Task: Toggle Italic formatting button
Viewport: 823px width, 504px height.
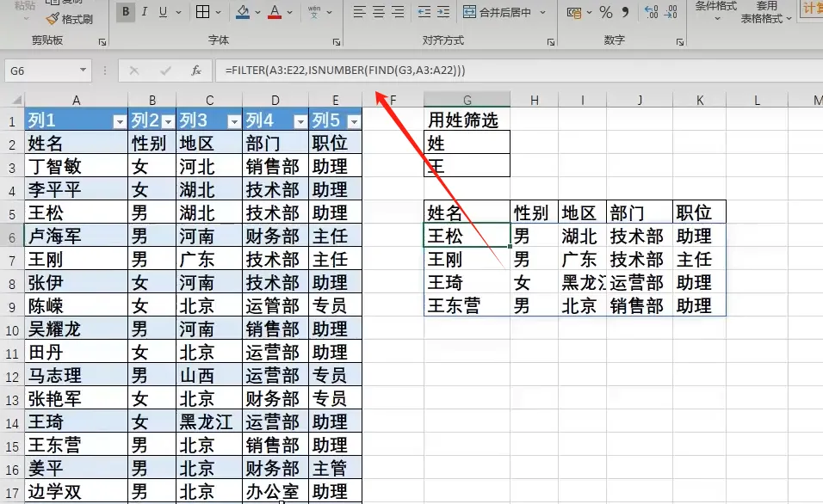Action: click(145, 11)
